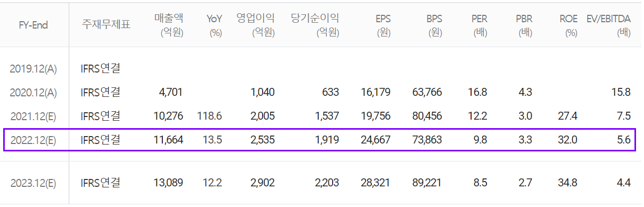Select the 2022.12(E) row label

click(33, 140)
